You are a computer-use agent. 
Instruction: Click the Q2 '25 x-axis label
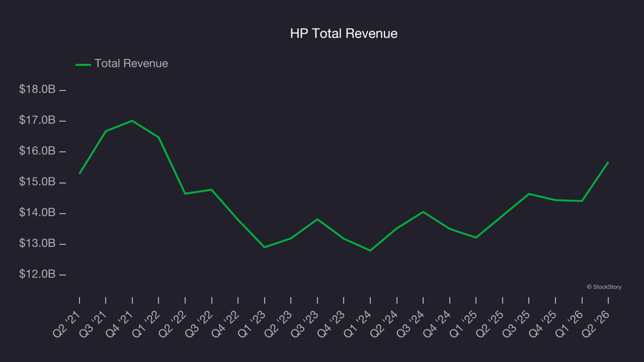[x=491, y=323]
